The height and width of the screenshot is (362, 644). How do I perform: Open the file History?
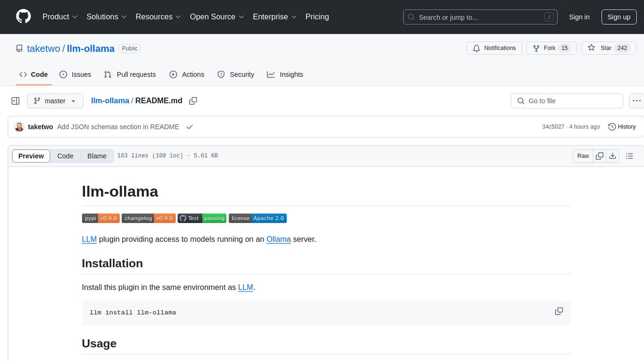click(x=622, y=127)
